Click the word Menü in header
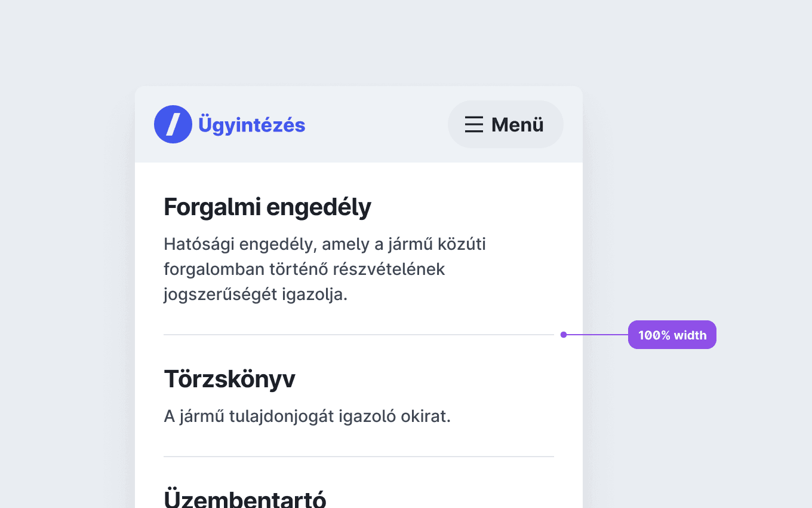Image resolution: width=812 pixels, height=508 pixels. 518,124
